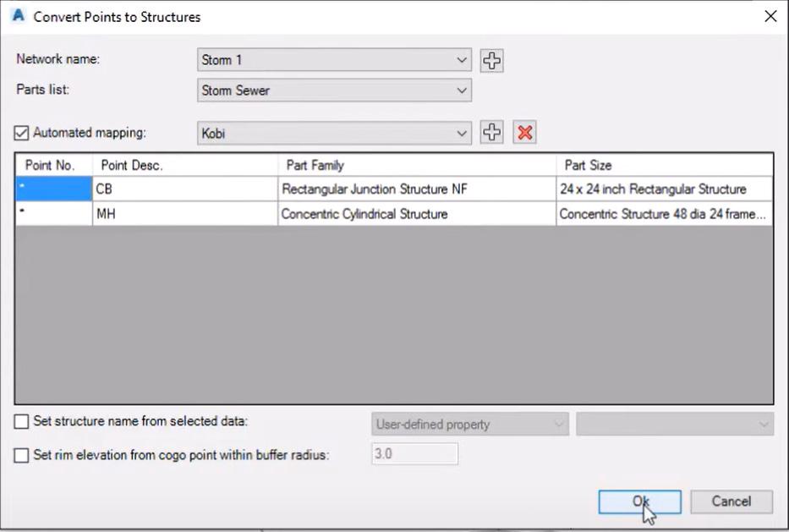Add new mapping with plus icon beside Kobi
The height and width of the screenshot is (532, 789).
(491, 133)
